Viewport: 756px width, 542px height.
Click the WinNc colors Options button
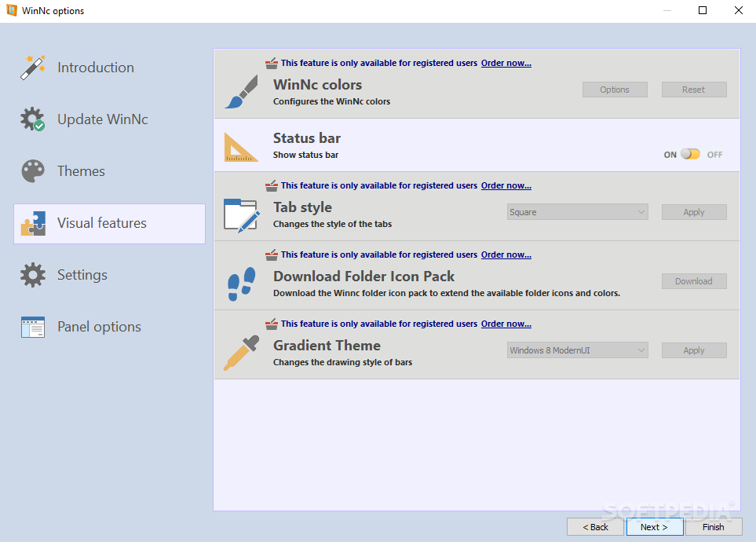615,90
